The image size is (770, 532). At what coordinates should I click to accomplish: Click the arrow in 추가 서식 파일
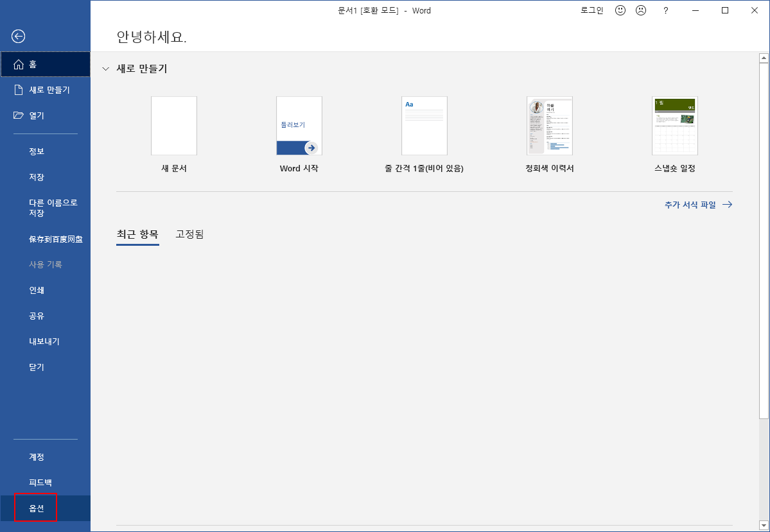pyautogui.click(x=727, y=205)
